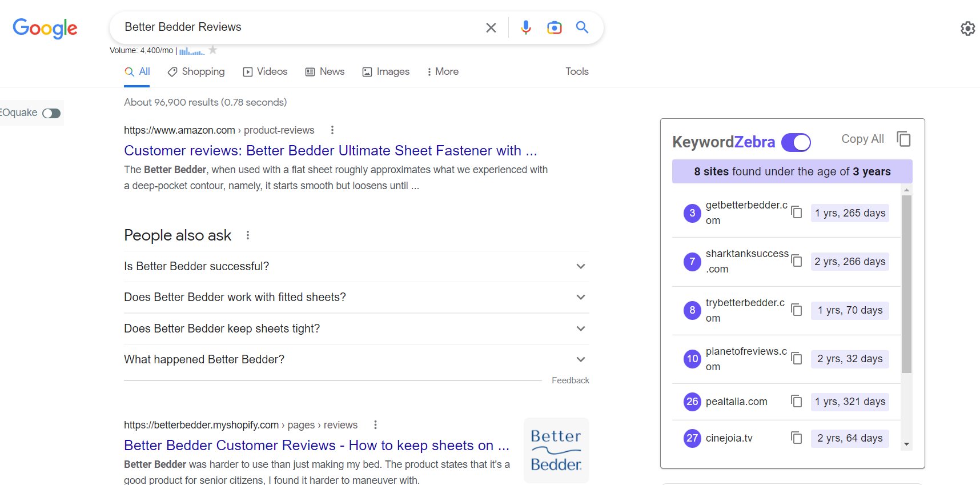Click rank badge 26 for peaitalia.com
Viewport: 980px width, 485px height.
pos(692,402)
